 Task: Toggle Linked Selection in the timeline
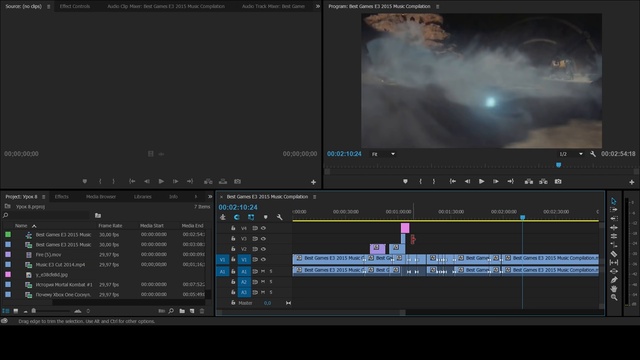pos(251,217)
